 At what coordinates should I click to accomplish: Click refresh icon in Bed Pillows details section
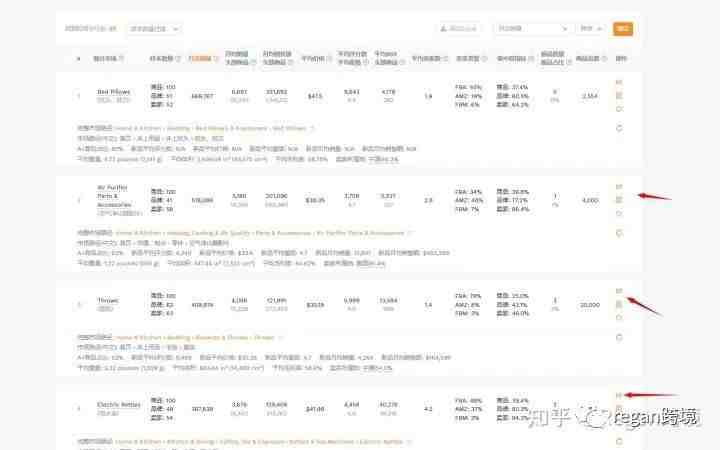pyautogui.click(x=619, y=128)
